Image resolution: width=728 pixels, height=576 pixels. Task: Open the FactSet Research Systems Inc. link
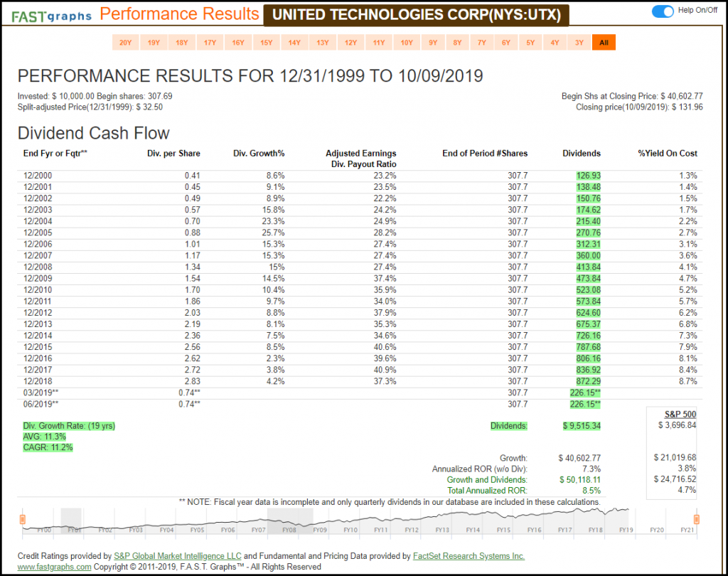click(469, 556)
